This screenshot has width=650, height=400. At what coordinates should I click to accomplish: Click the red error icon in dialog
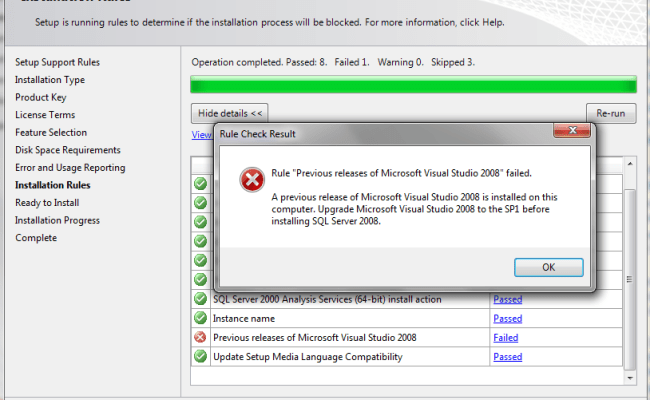click(x=252, y=180)
